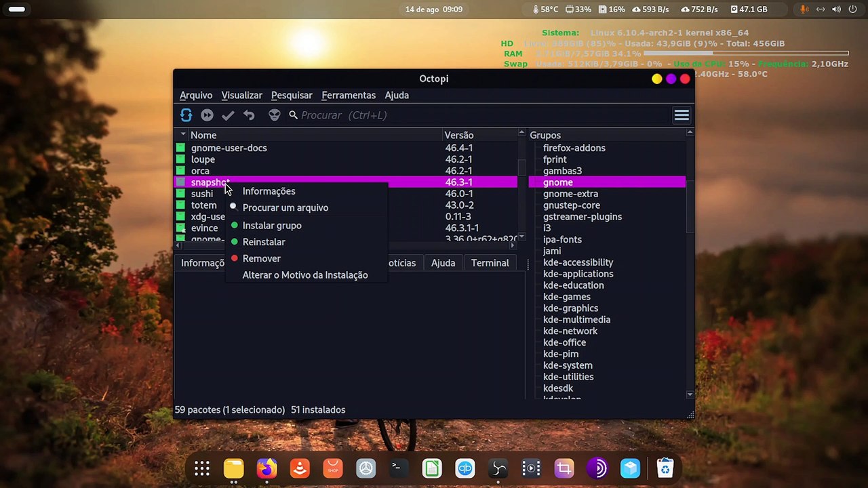Click the down arrow of groups scrollbar

(690, 394)
